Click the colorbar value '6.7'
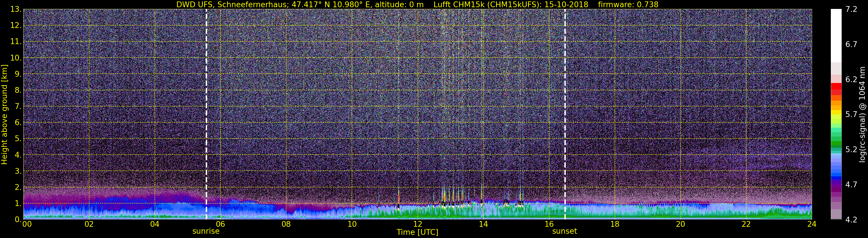The image size is (868, 238). 851,44
